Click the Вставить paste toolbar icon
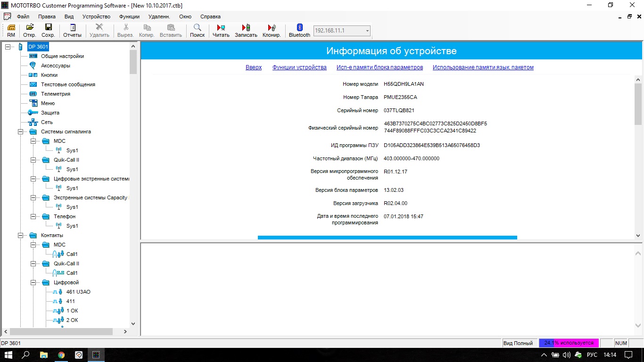This screenshot has width=644, height=362. coord(171,31)
